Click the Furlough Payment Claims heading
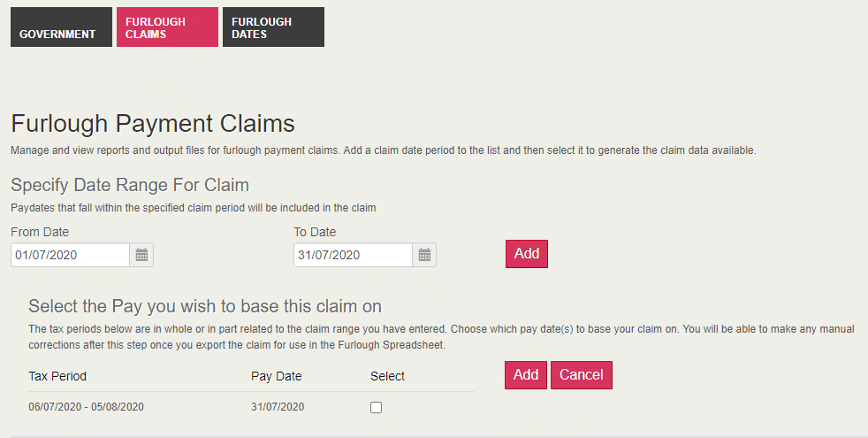 [x=153, y=123]
